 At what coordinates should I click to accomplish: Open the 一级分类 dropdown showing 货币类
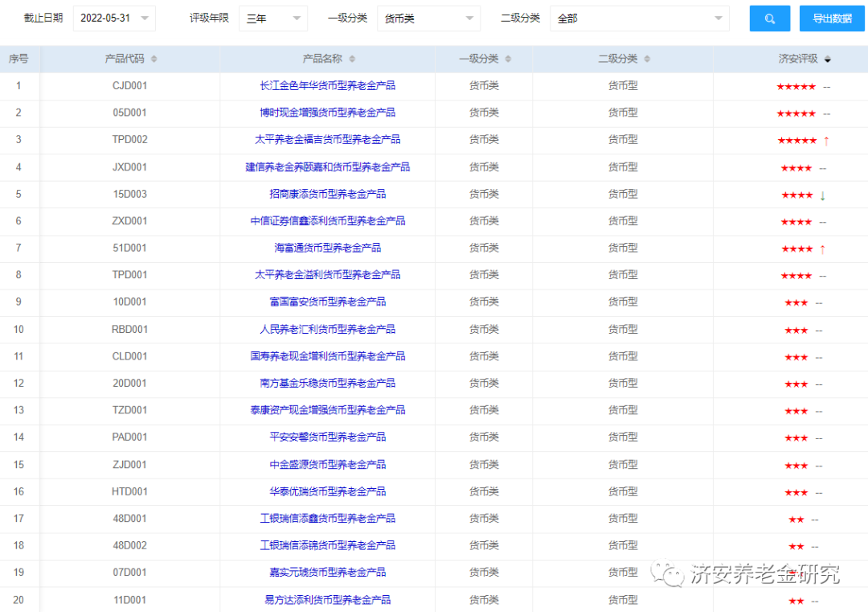tap(429, 18)
